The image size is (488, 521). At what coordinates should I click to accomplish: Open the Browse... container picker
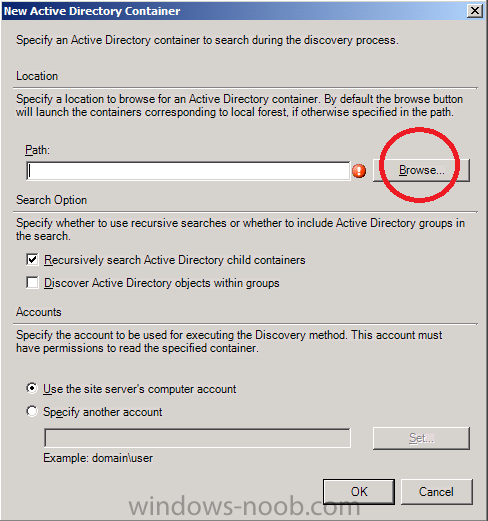[421, 170]
